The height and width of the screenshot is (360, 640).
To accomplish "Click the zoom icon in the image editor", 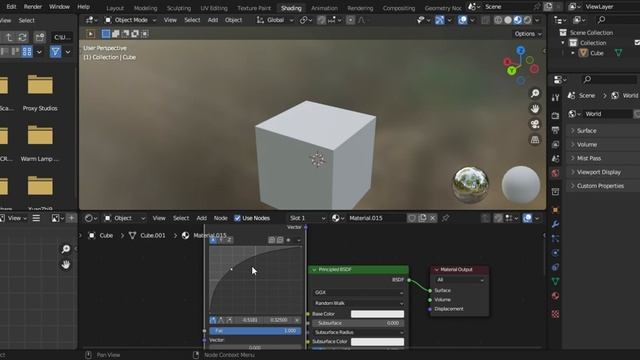I will 65,249.
